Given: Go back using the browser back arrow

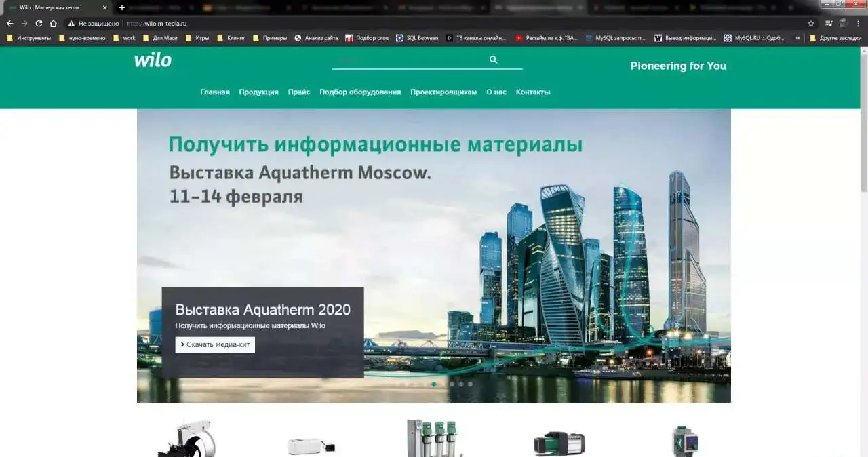Looking at the screenshot, I should coord(9,23).
